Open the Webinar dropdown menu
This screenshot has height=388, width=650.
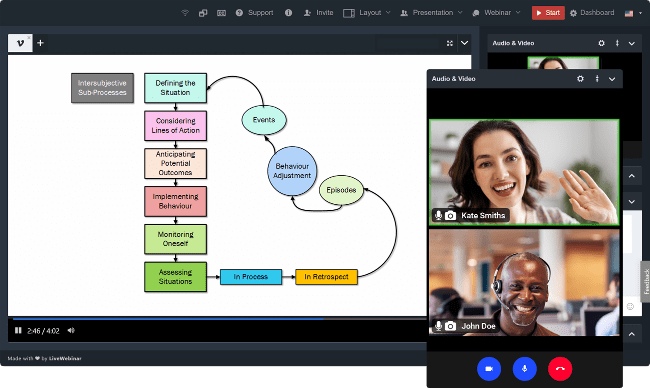coord(496,13)
